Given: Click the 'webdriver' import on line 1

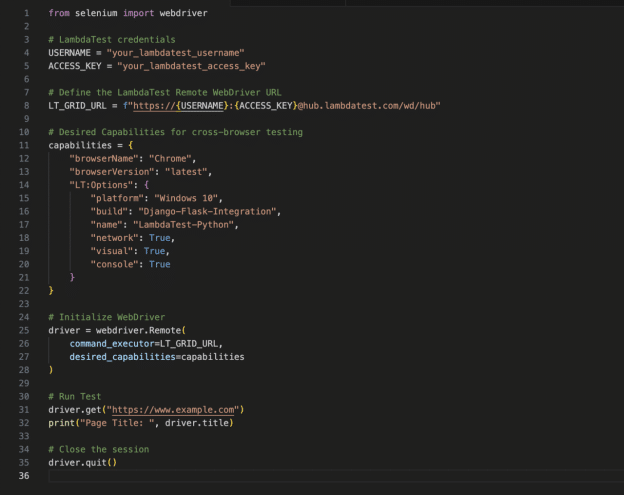Looking at the screenshot, I should coord(183,13).
